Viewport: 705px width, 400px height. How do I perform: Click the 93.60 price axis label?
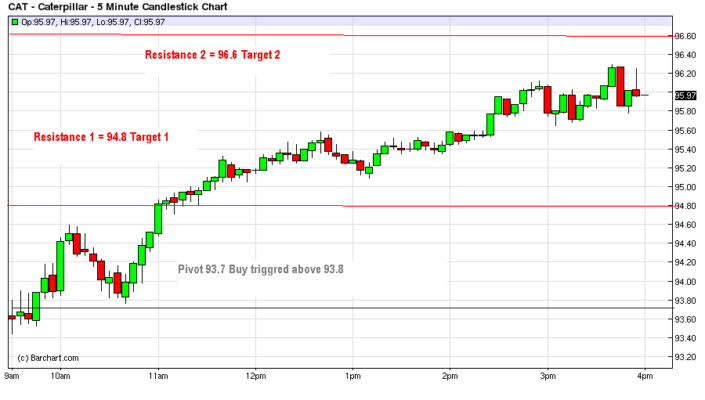pos(685,320)
